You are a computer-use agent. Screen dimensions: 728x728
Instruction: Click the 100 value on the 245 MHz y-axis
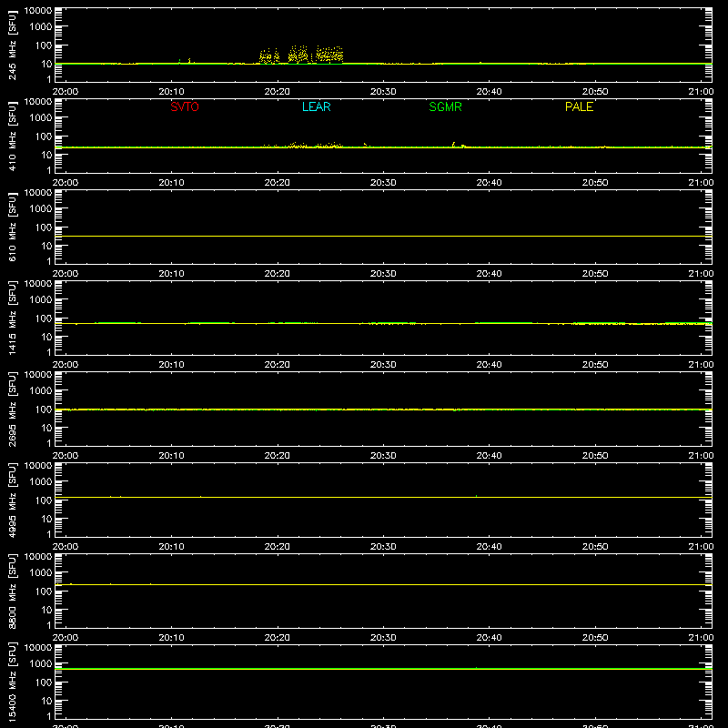point(44,45)
